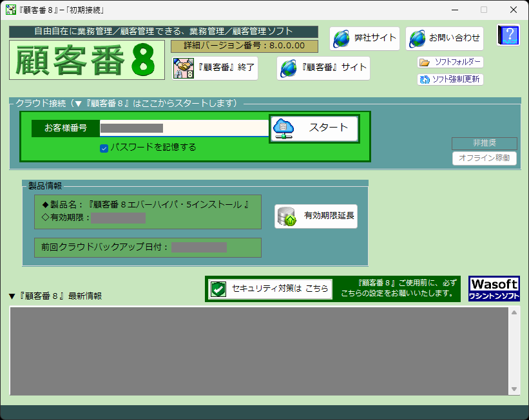This screenshot has width=529, height=420.
Task: Focus the お客様番号 input field
Action: pyautogui.click(x=184, y=128)
